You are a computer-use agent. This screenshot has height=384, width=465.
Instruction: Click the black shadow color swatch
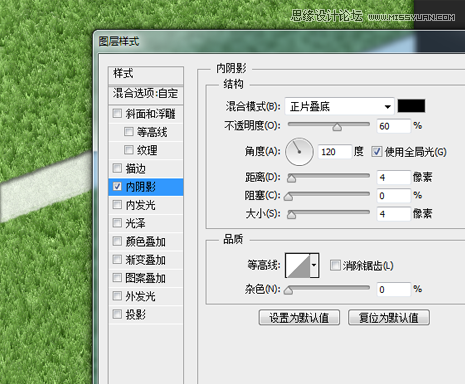tap(411, 106)
